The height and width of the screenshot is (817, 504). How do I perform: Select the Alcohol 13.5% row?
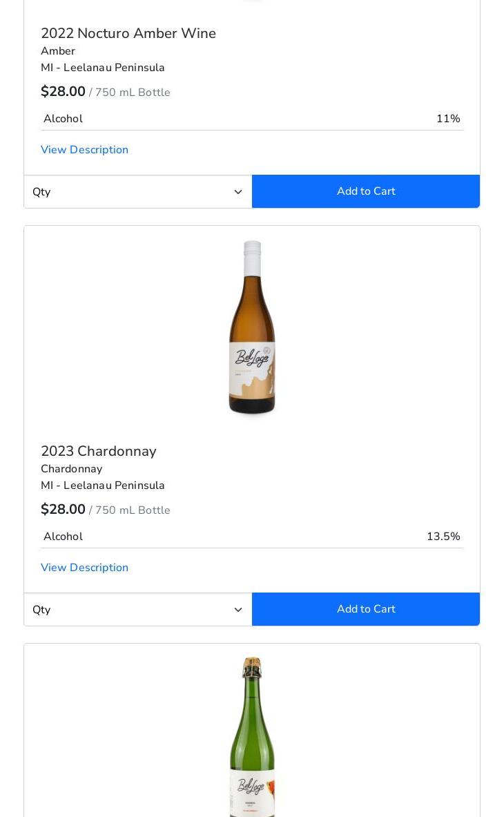coord(252,537)
